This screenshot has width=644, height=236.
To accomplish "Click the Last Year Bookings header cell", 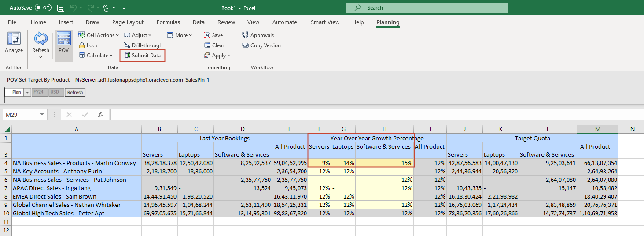I will point(224,138).
